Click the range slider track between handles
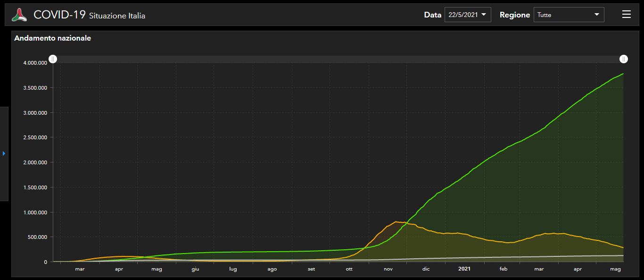The height and width of the screenshot is (280, 644). tap(339, 59)
